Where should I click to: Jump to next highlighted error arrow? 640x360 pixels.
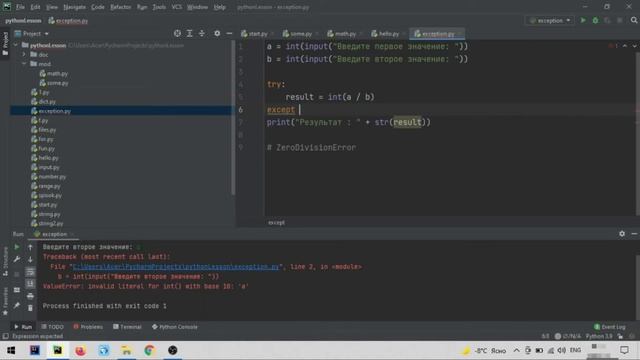[634, 46]
